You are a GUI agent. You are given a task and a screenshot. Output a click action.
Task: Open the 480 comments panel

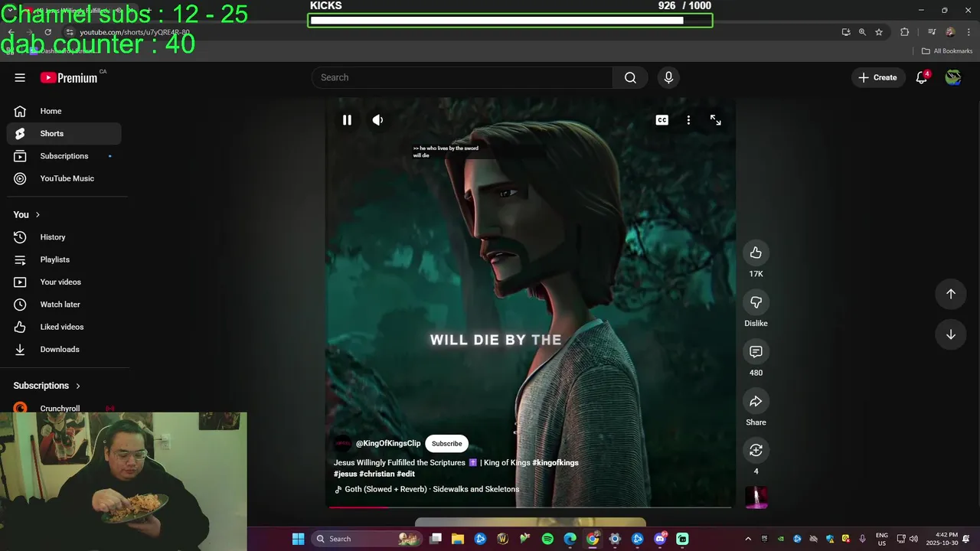pyautogui.click(x=756, y=351)
